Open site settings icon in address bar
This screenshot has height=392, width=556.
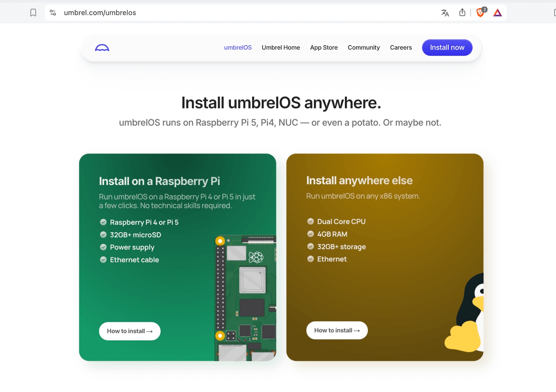[x=53, y=13]
